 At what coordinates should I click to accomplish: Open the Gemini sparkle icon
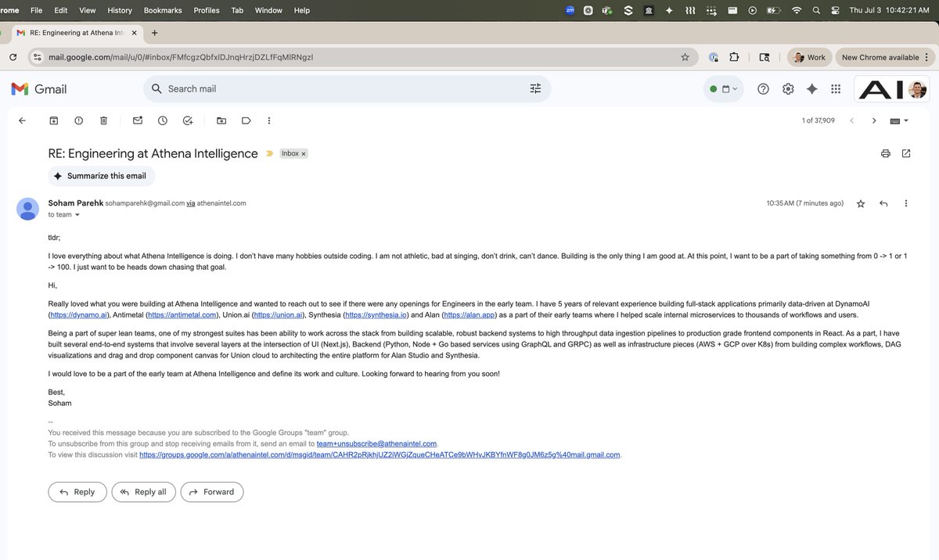(812, 89)
